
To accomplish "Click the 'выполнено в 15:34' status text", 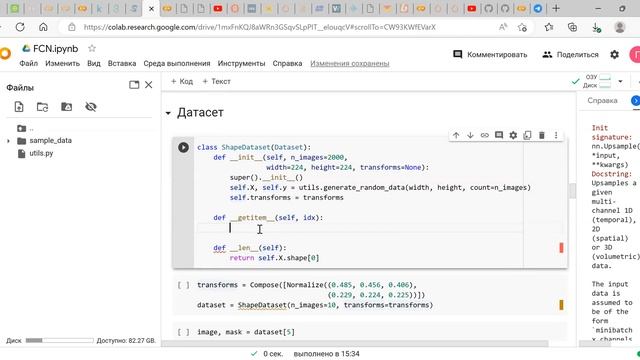I will (x=327, y=354).
